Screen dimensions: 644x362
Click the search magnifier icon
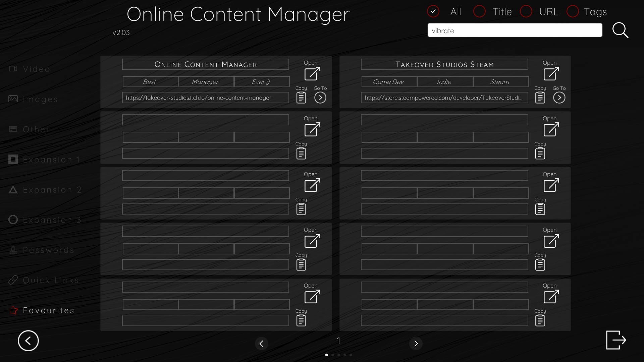[x=621, y=30]
